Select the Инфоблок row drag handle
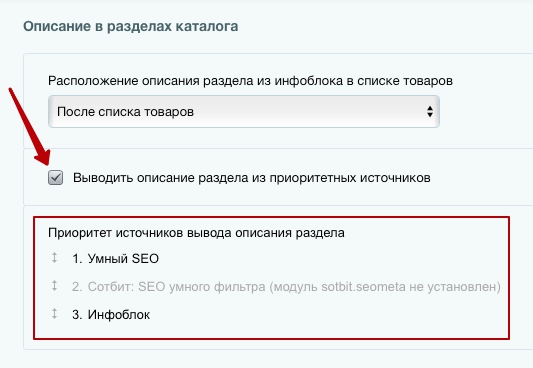Viewport: 533px width, 368px height. tap(54, 314)
